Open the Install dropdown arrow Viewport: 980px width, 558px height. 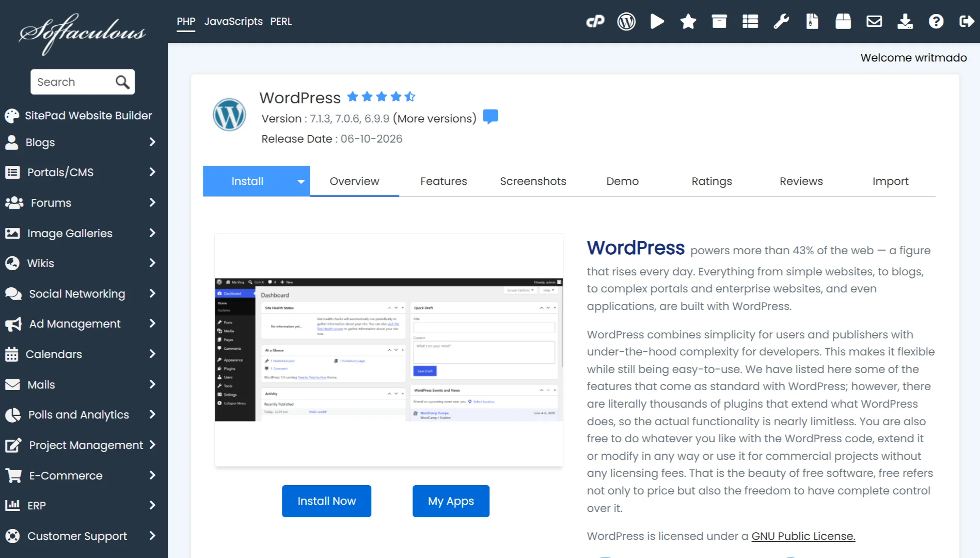tap(301, 181)
